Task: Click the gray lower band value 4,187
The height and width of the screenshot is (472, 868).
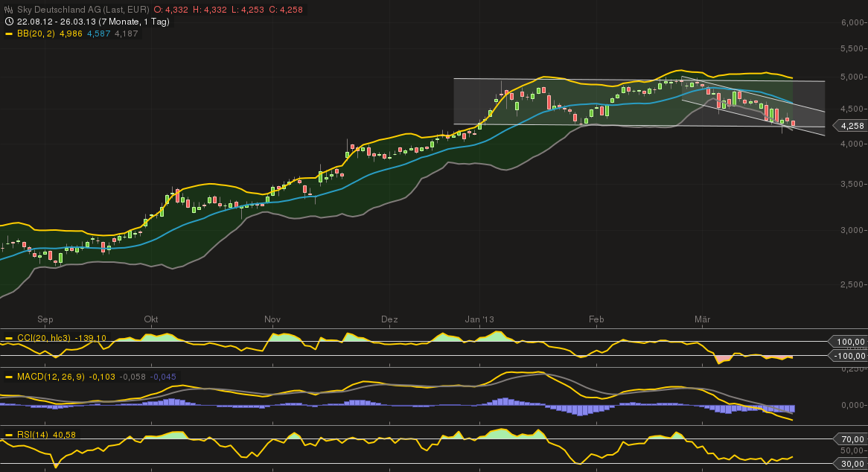Action: 127,34
